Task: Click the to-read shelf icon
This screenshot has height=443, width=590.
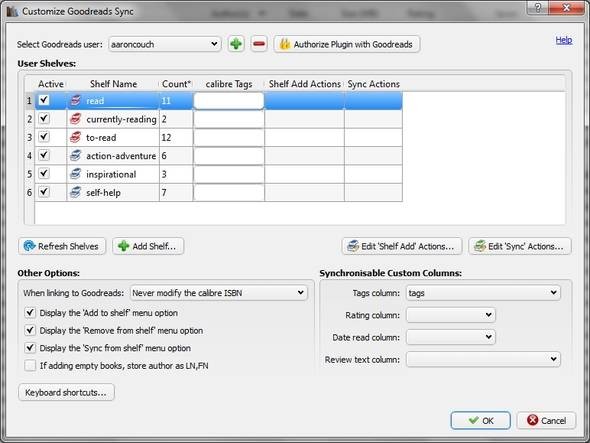Action: click(76, 137)
